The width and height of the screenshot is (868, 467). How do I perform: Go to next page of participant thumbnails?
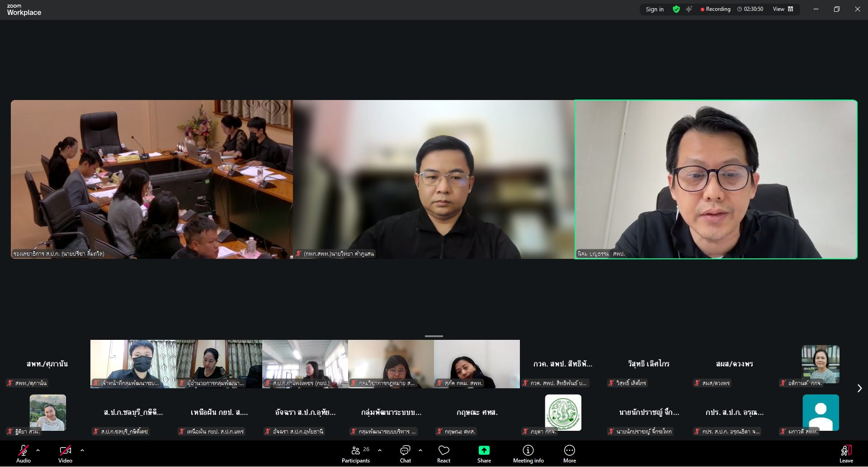859,388
